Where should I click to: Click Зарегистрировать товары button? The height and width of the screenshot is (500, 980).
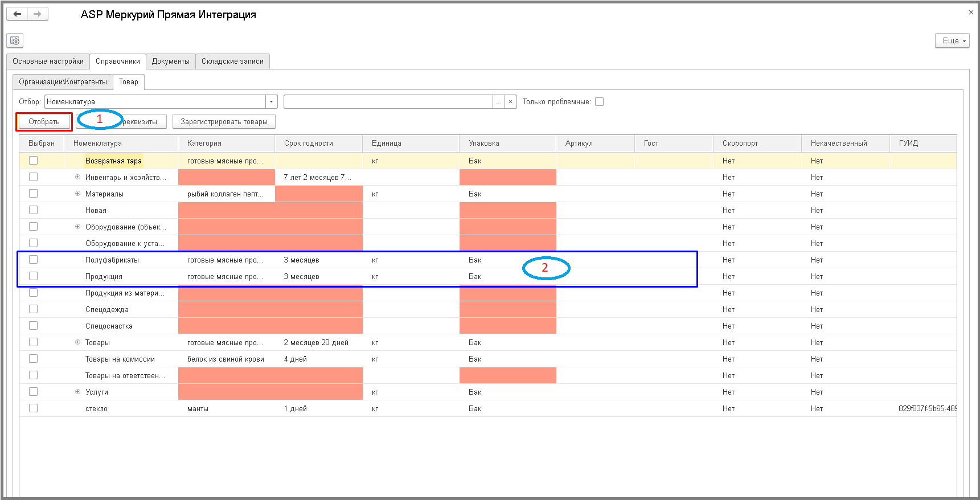coord(224,121)
